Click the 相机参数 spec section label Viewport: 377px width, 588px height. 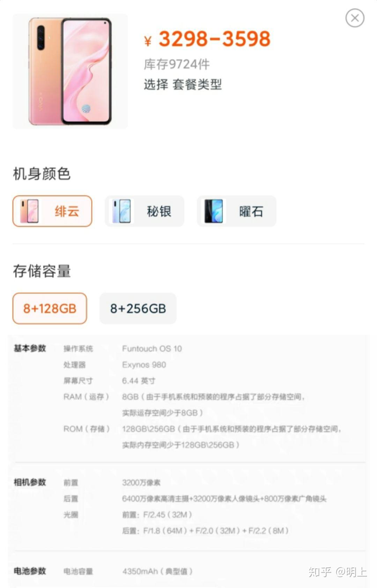coord(30,482)
